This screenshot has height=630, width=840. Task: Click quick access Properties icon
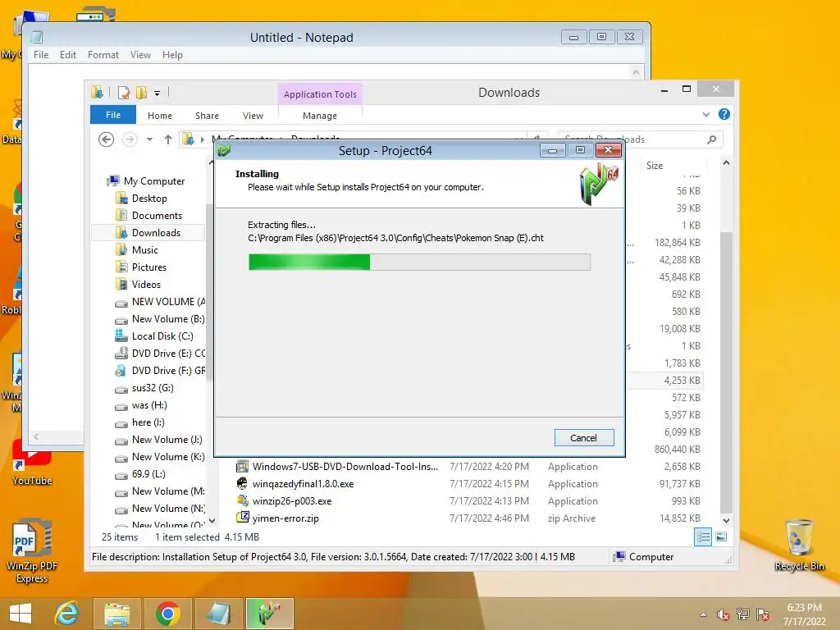pyautogui.click(x=124, y=93)
